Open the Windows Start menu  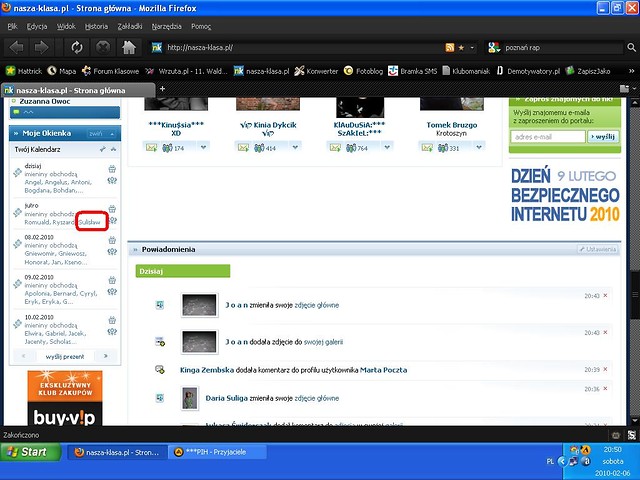[x=31, y=452]
